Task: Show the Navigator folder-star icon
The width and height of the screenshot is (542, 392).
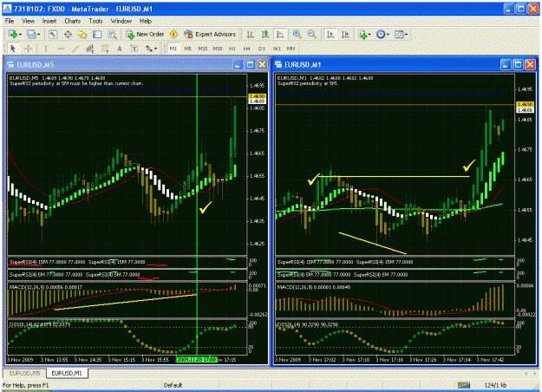Action: (82, 34)
